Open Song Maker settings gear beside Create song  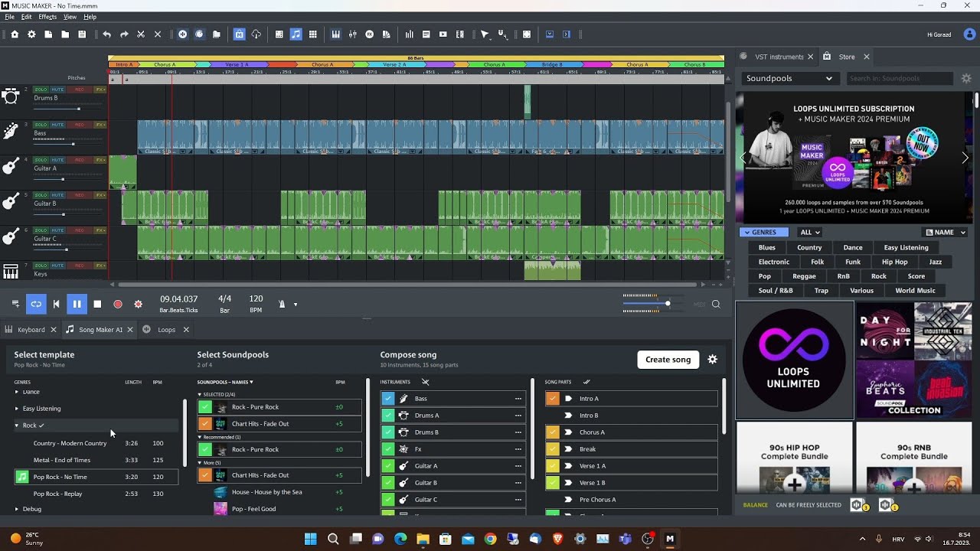click(712, 360)
